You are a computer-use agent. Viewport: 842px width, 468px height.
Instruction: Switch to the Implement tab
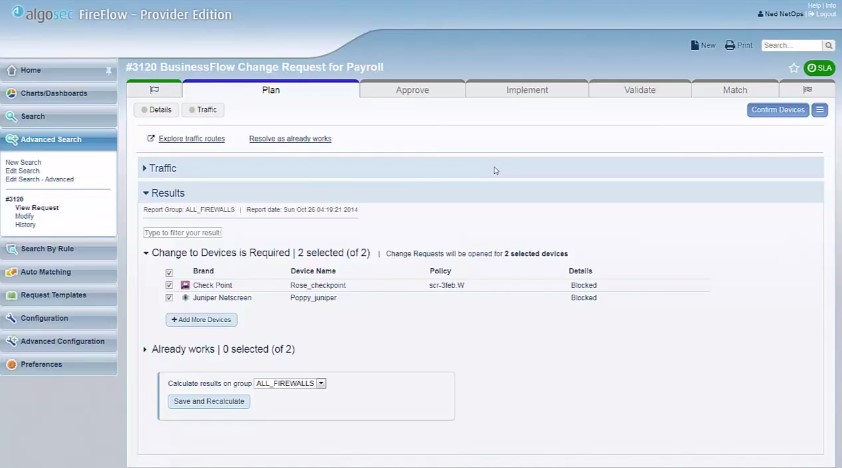[527, 90]
